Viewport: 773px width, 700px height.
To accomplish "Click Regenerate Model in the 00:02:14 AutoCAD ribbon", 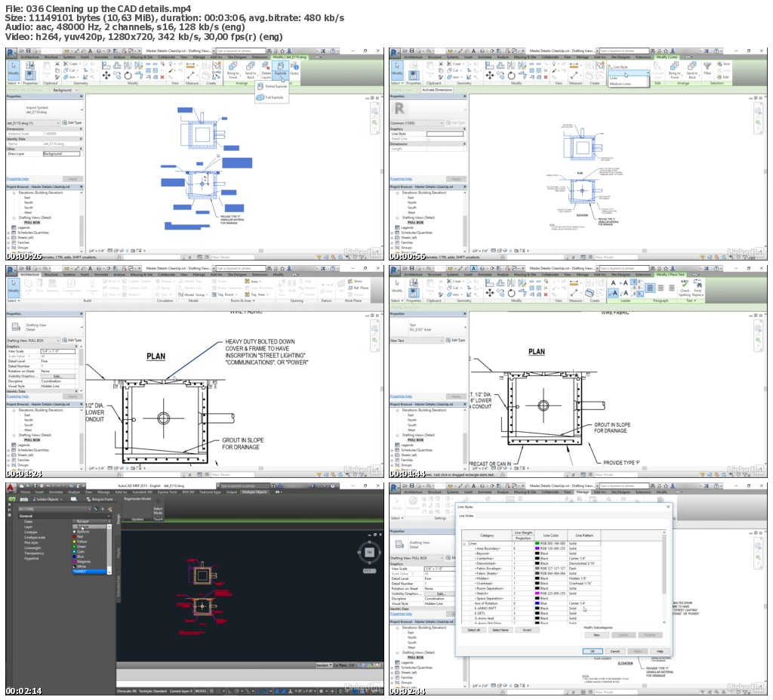I will 137,498.
